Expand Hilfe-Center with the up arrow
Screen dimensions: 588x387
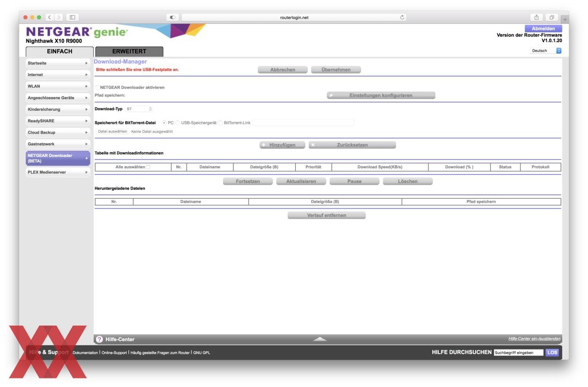click(x=320, y=339)
